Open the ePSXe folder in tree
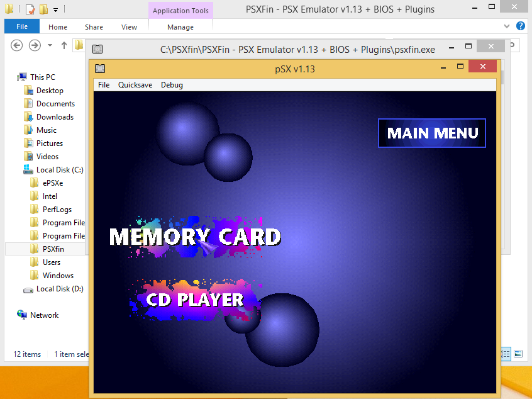 click(x=53, y=183)
